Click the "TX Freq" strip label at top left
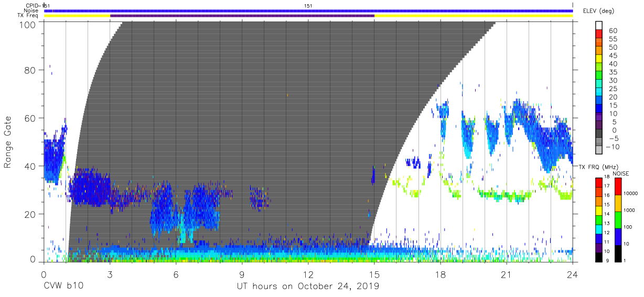The image size is (644, 297). [x=28, y=15]
